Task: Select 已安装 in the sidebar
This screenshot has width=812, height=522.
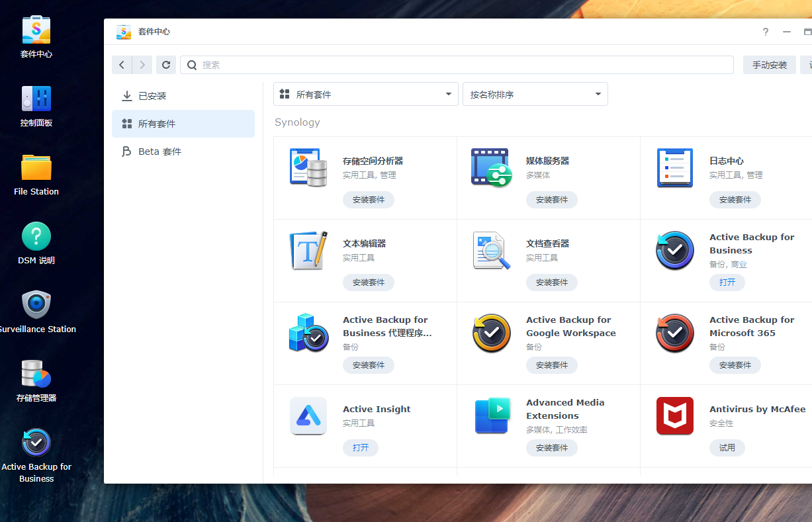Action: click(x=183, y=96)
